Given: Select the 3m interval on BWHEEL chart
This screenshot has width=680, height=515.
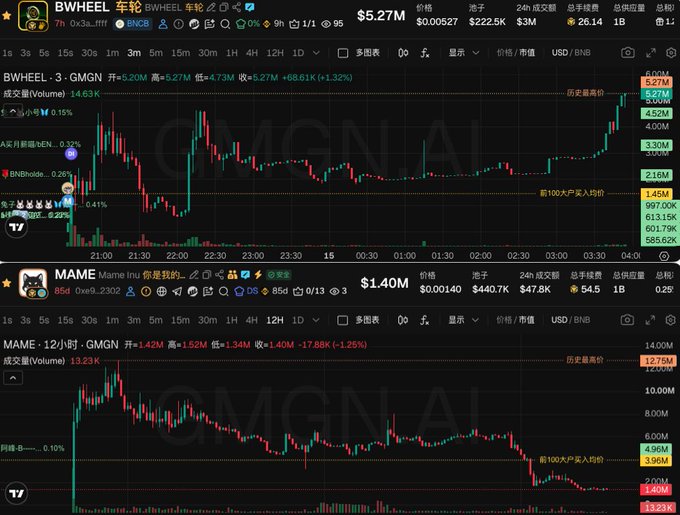Looking at the screenshot, I should [x=134, y=53].
